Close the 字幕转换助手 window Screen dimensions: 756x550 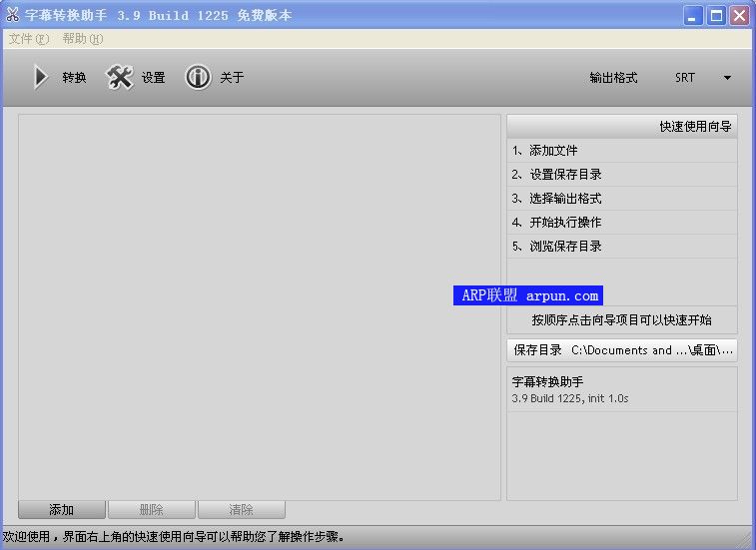pos(739,15)
